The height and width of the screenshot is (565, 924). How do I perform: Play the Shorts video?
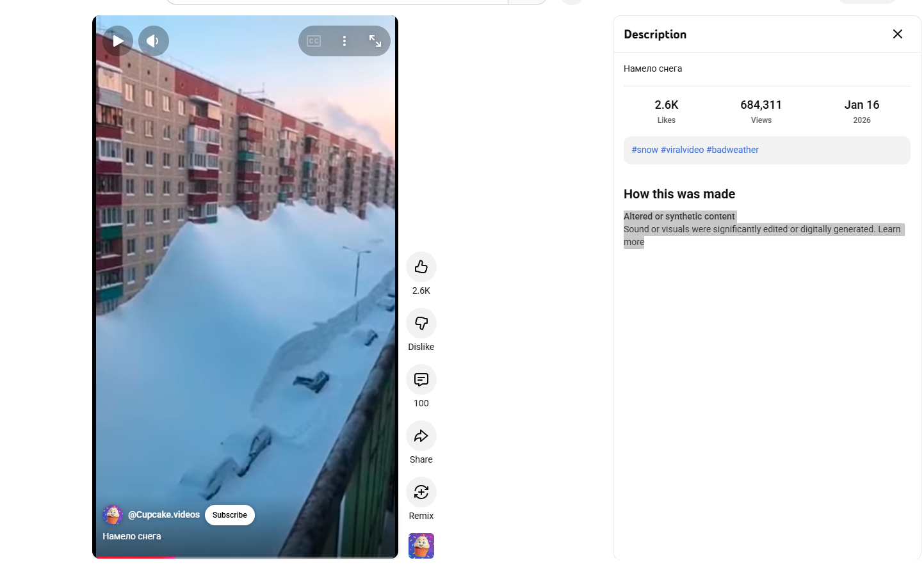[118, 41]
